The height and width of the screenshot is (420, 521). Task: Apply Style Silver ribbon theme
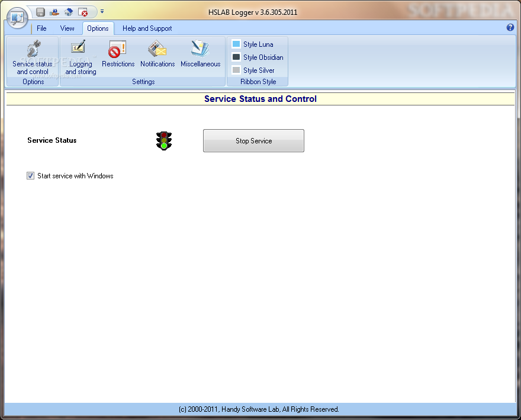pos(253,70)
